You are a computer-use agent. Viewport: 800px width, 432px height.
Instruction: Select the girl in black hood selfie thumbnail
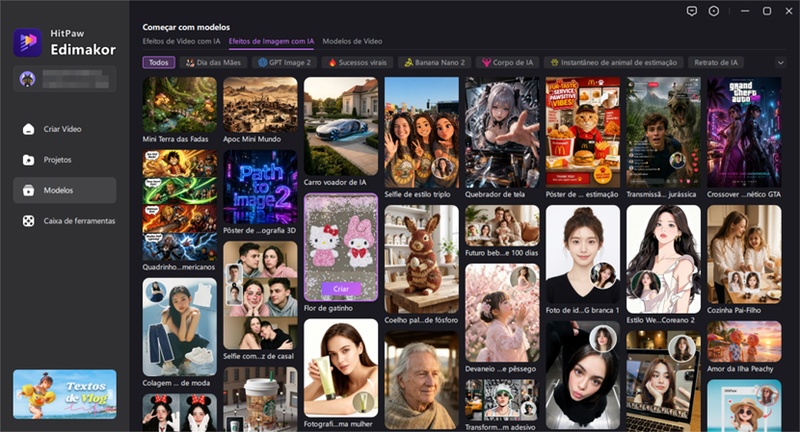[x=583, y=375]
